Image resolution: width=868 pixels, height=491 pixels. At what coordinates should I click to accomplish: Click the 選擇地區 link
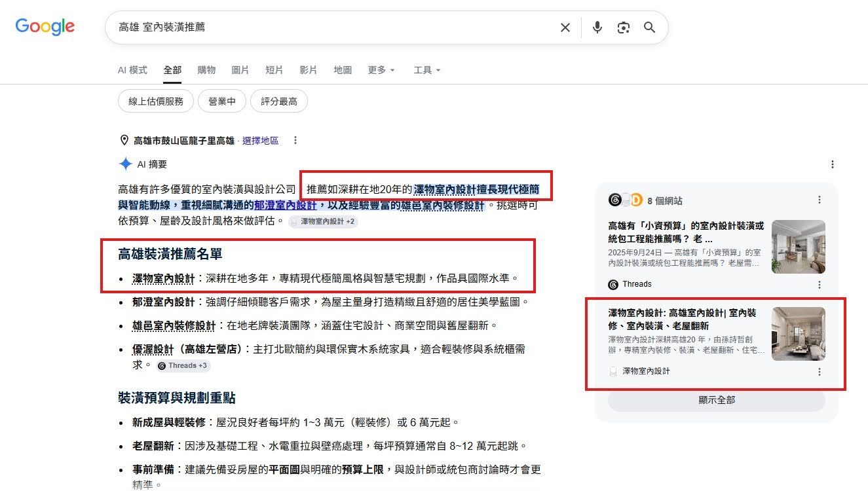[260, 141]
